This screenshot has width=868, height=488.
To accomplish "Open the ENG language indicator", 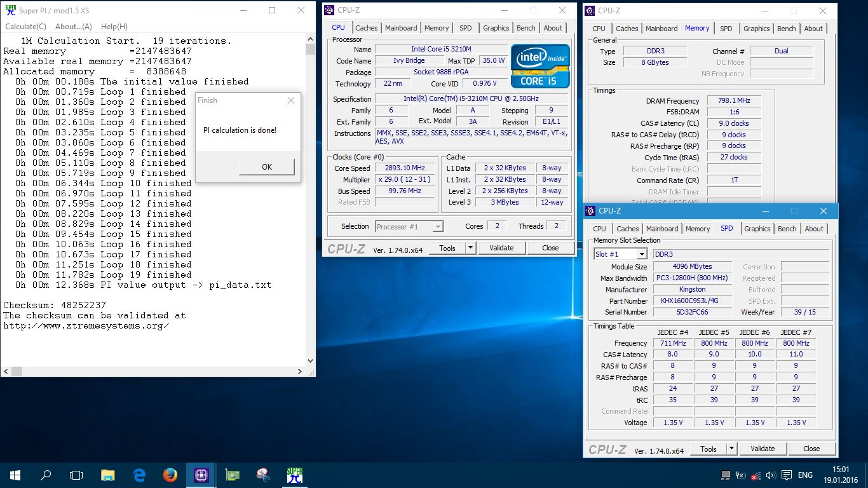I will pyautogui.click(x=805, y=475).
